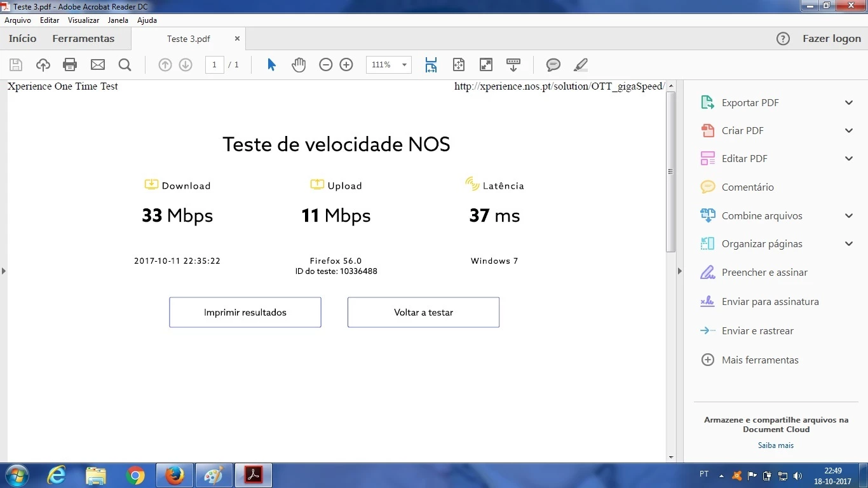This screenshot has height=488, width=868.
Task: Click the cloud upload icon
Action: click(43, 65)
